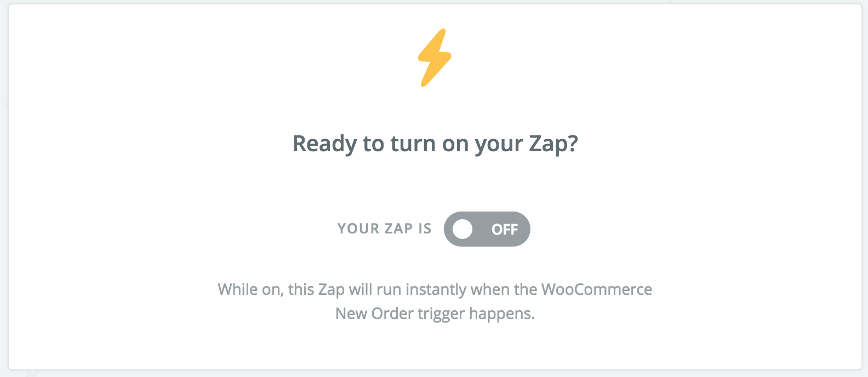This screenshot has width=868, height=377.
Task: Click the word "your" in the heading
Action: point(499,144)
